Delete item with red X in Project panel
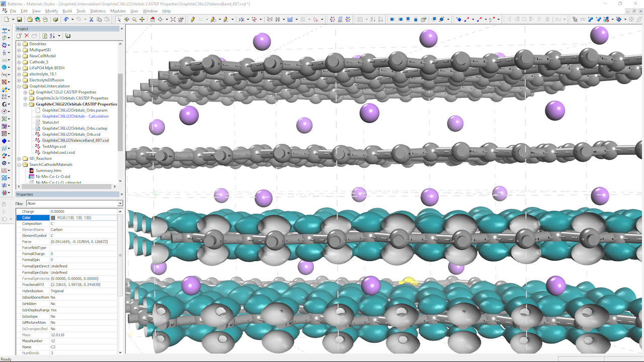644x362 pixels. 27,36
